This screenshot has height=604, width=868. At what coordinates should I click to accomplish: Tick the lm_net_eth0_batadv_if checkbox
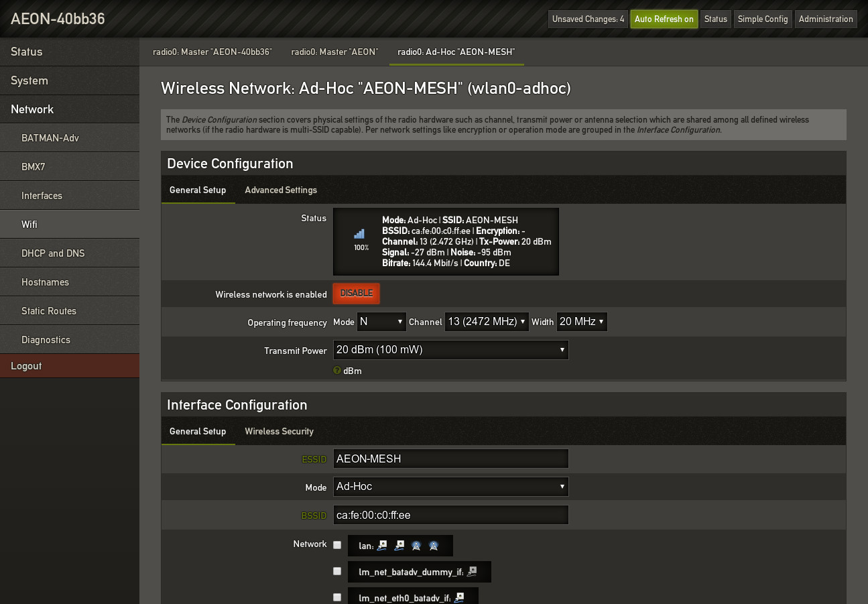pyautogui.click(x=337, y=597)
